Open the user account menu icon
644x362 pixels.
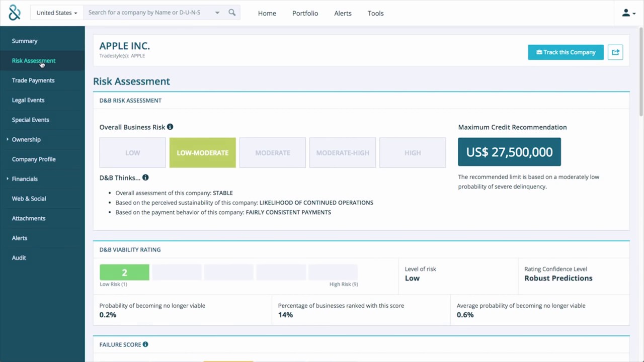pyautogui.click(x=629, y=13)
